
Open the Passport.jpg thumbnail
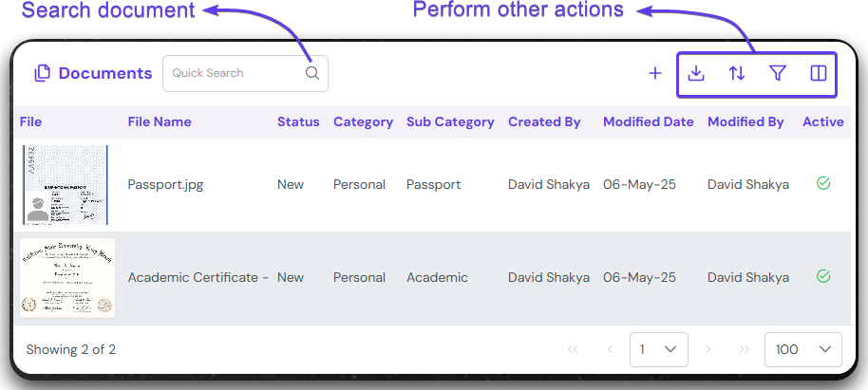[66, 184]
